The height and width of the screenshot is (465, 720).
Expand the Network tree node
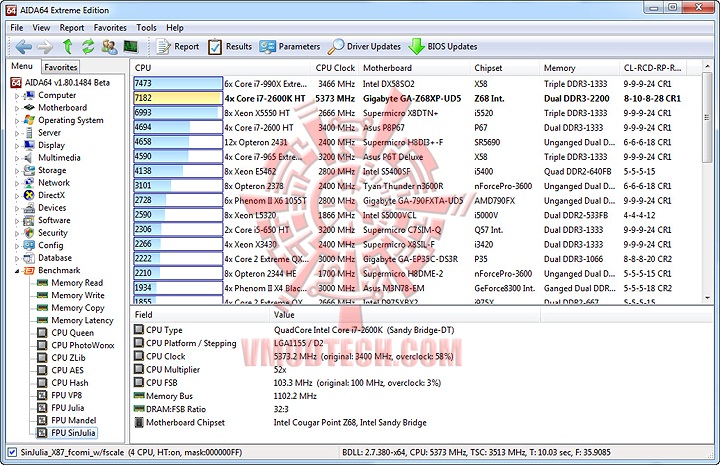[x=17, y=184]
